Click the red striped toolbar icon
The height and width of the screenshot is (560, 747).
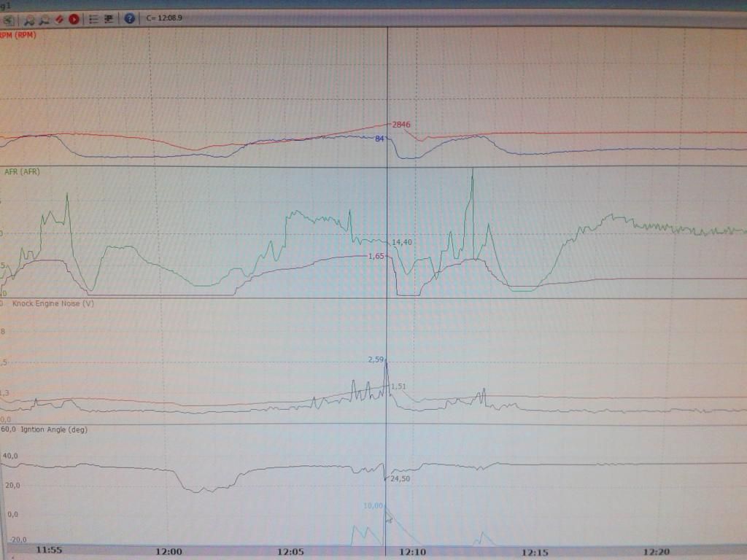tap(60, 19)
